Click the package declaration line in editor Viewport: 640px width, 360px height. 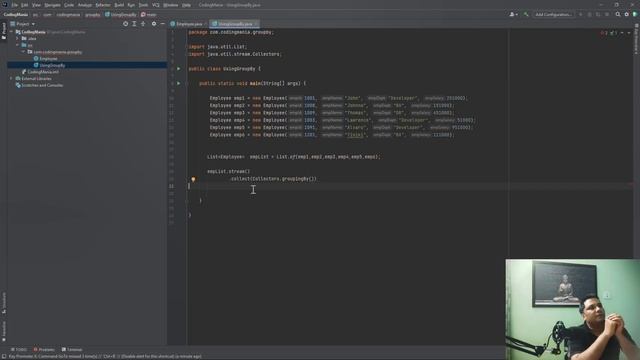pos(231,32)
